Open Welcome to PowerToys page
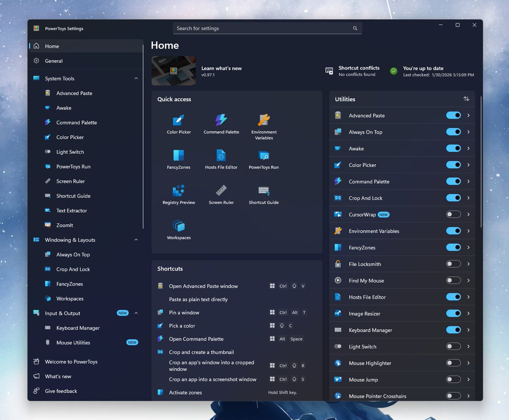 86,362
